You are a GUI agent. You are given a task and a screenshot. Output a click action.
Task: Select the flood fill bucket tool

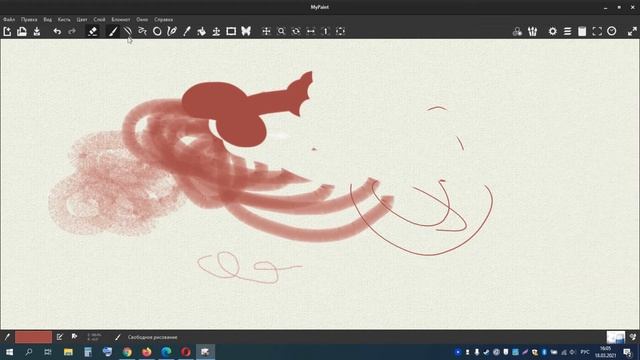click(201, 31)
